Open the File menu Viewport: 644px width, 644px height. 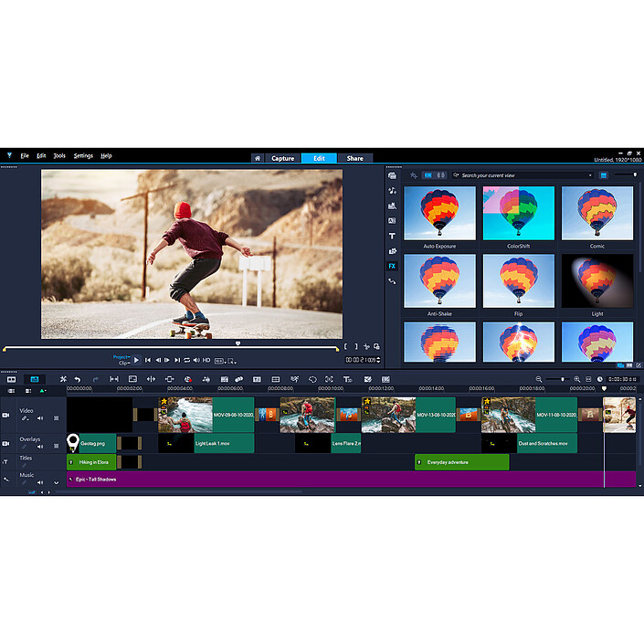tap(25, 155)
